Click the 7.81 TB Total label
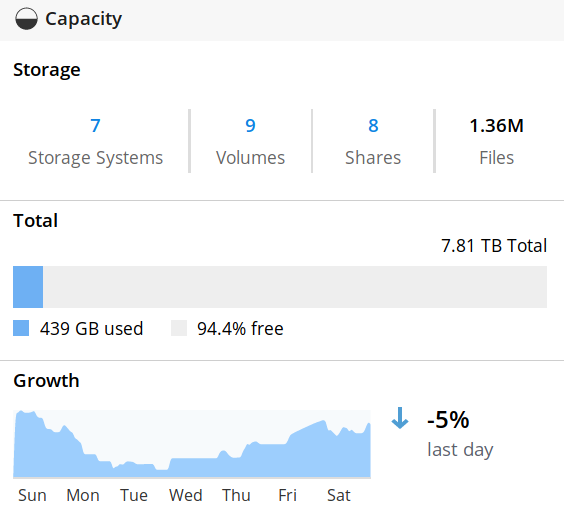 [x=494, y=246]
